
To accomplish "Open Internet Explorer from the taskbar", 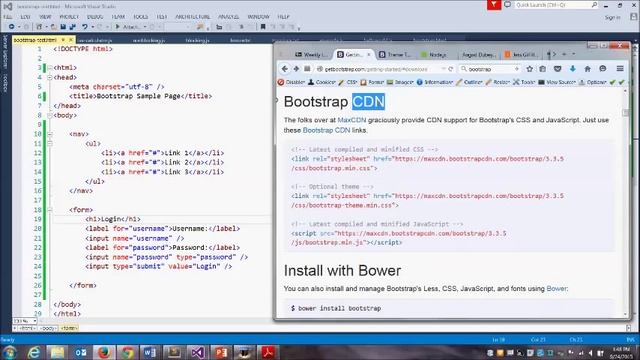I will pos(34,352).
